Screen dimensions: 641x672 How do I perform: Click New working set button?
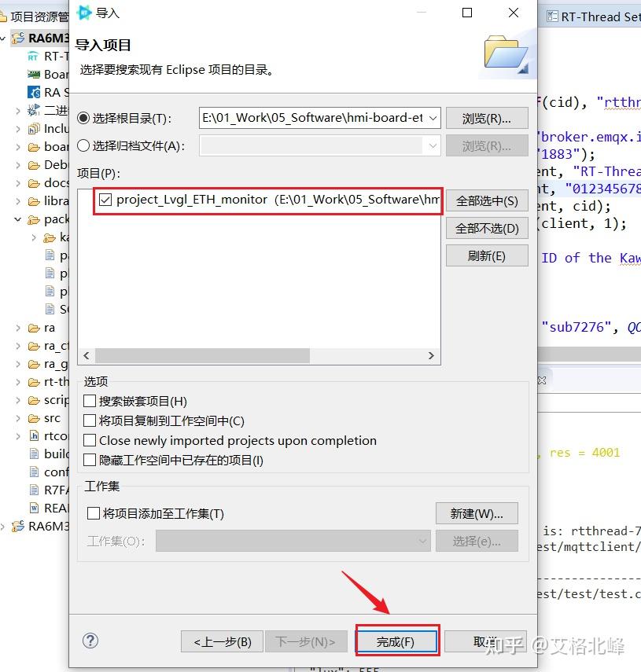[477, 513]
